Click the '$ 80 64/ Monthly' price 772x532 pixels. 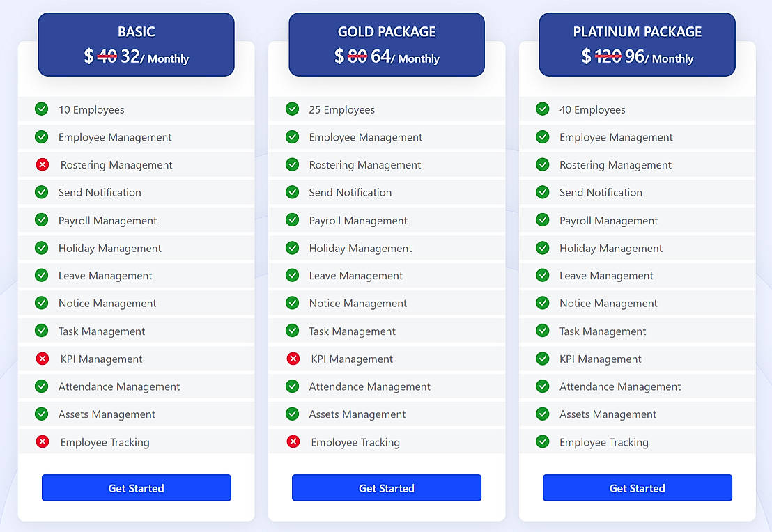point(387,56)
